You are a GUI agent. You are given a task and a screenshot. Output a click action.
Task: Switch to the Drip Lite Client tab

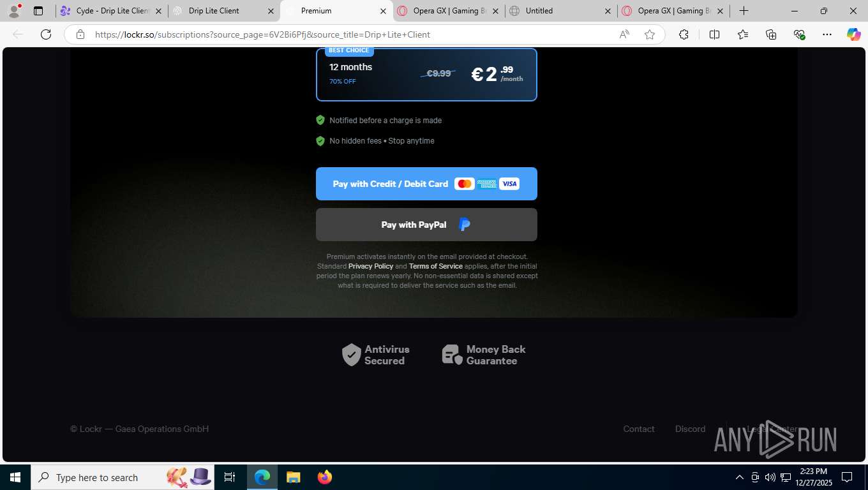[224, 11]
